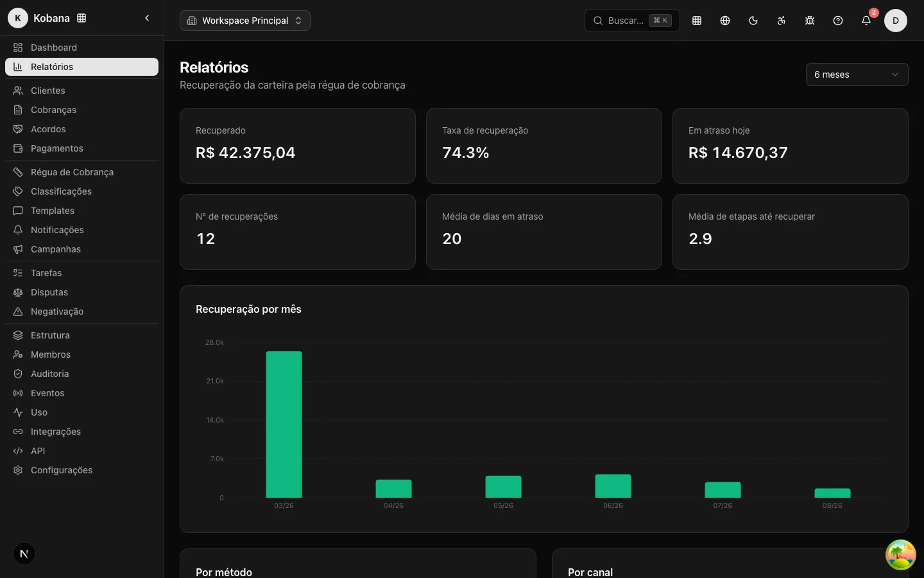Click the 08/26 bar in the chart
The width and height of the screenshot is (924, 578).
[x=833, y=493]
